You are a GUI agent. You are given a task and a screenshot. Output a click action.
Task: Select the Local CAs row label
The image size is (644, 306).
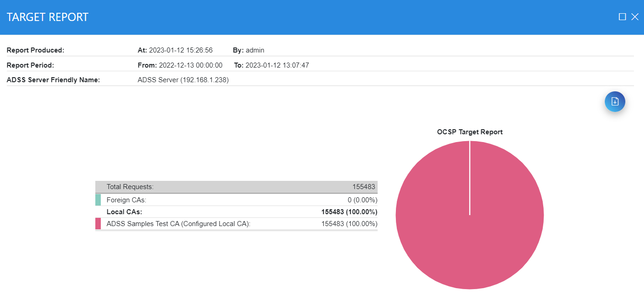(124, 212)
